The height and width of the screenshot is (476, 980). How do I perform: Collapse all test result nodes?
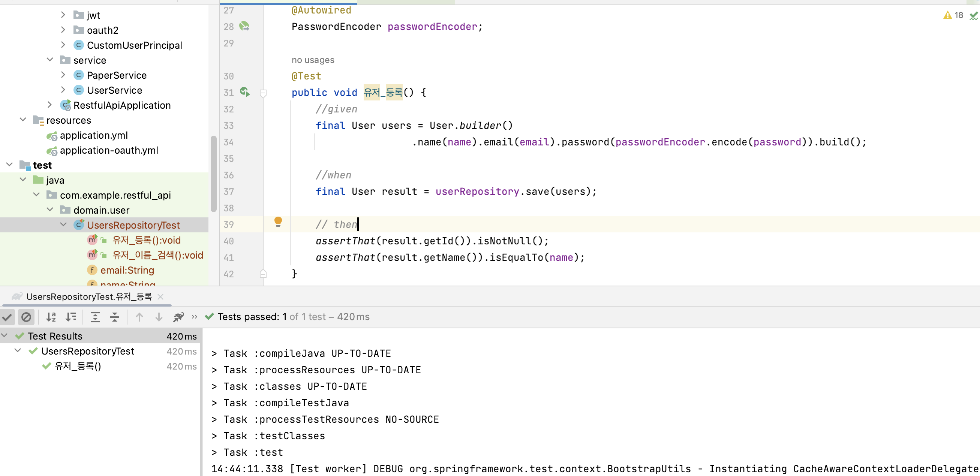tap(114, 317)
